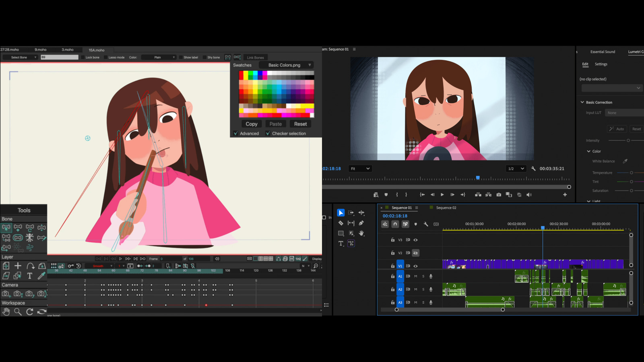Open the Fit zoom level dropdown

tap(360, 169)
